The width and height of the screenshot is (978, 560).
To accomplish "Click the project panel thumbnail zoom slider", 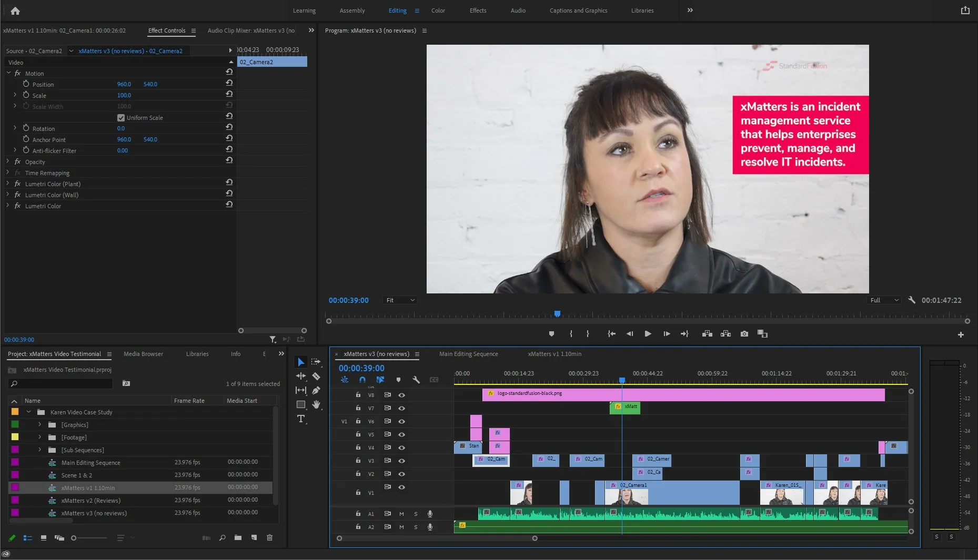I will point(74,538).
